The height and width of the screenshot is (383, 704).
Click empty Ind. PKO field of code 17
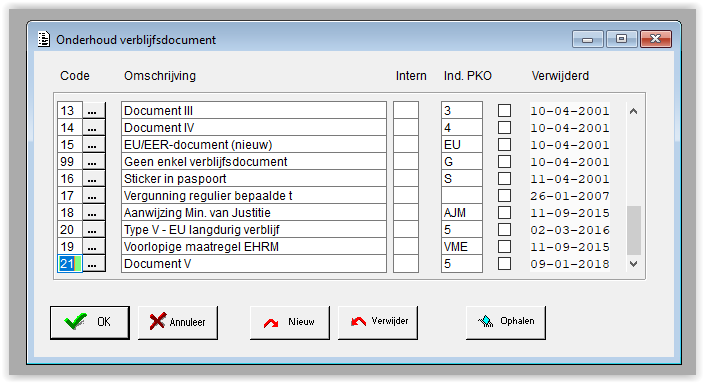click(462, 196)
